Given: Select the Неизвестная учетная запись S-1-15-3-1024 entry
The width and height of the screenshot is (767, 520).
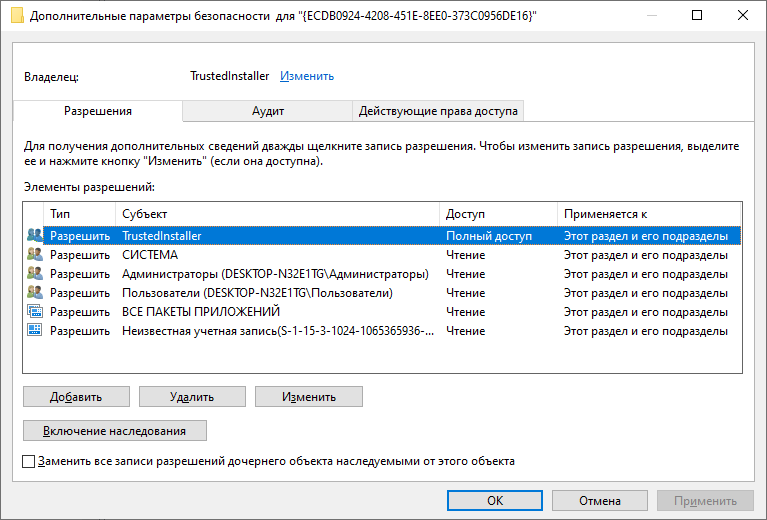Looking at the screenshot, I should [x=382, y=331].
